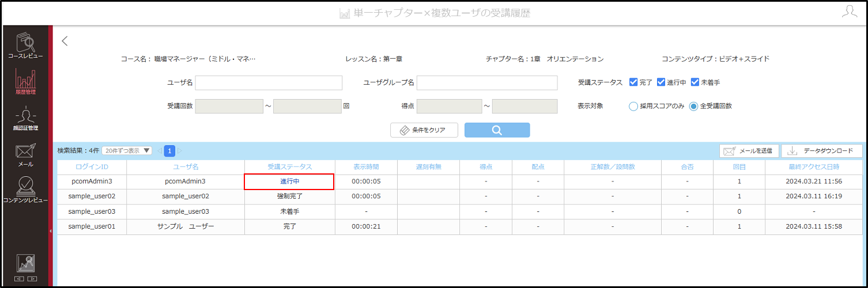Screen dimensions: 868x288
Task: Sort by the ユーザ名 column header
Action: [186, 166]
